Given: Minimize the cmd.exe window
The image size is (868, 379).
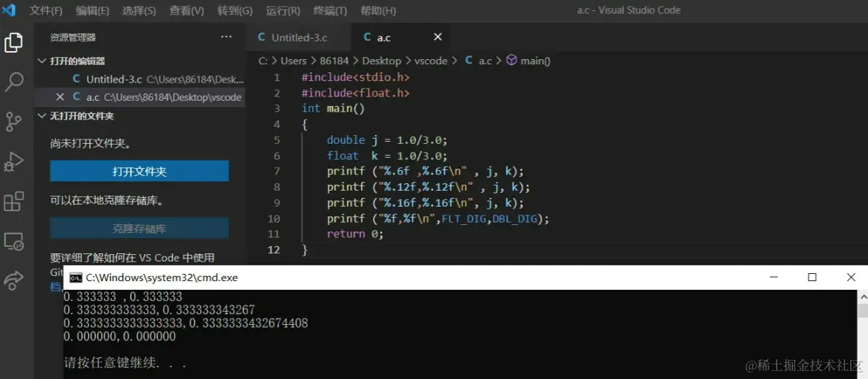Looking at the screenshot, I should pos(773,277).
